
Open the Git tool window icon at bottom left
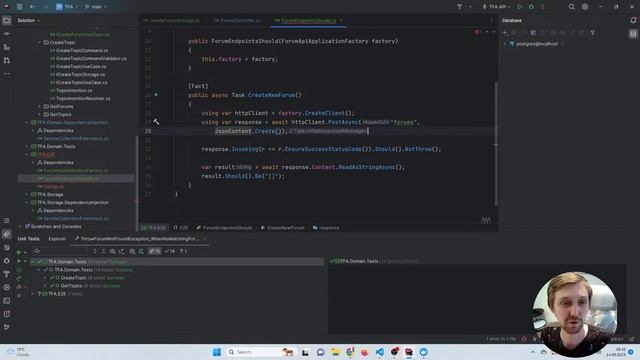click(7, 327)
